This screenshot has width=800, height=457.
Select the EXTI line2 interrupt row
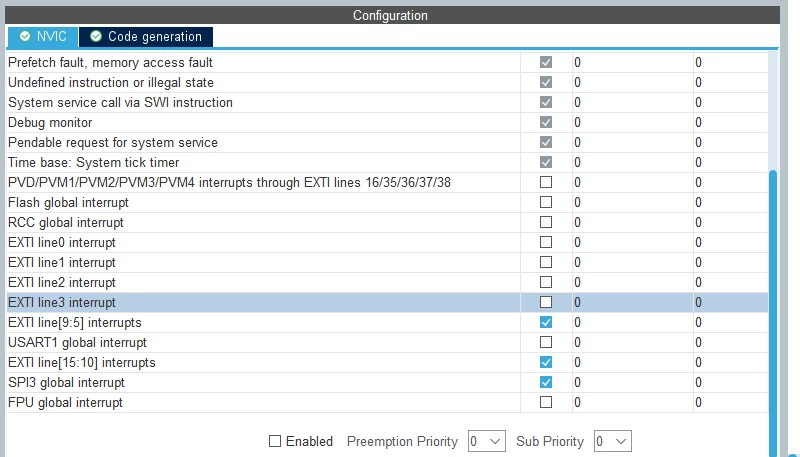388,282
